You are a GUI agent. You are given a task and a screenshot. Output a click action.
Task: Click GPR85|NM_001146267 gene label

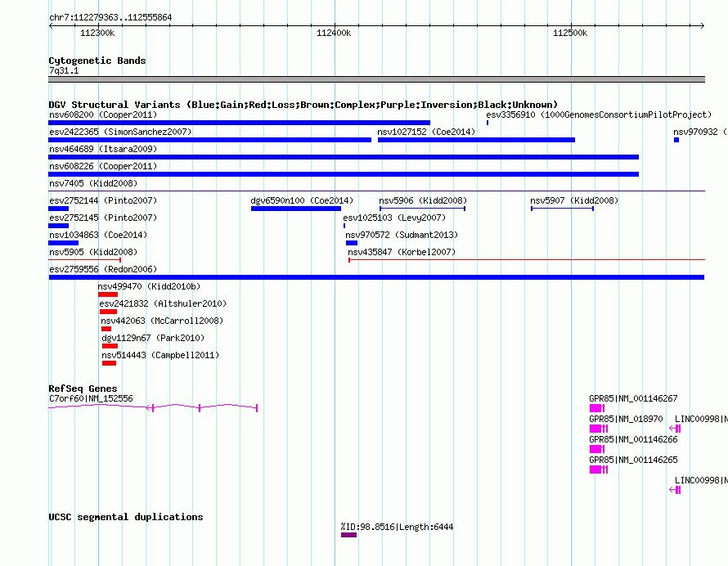point(633,398)
